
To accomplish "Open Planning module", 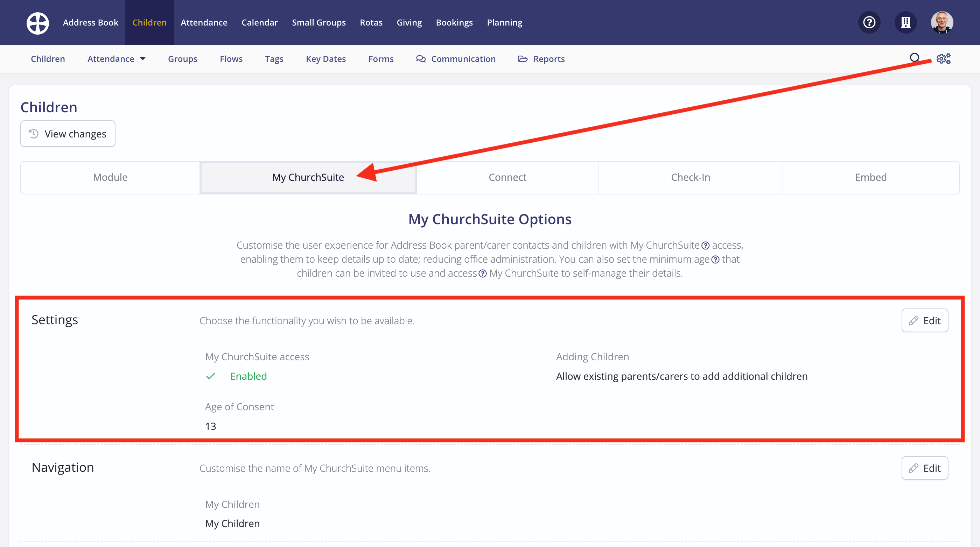I will pyautogui.click(x=504, y=22).
